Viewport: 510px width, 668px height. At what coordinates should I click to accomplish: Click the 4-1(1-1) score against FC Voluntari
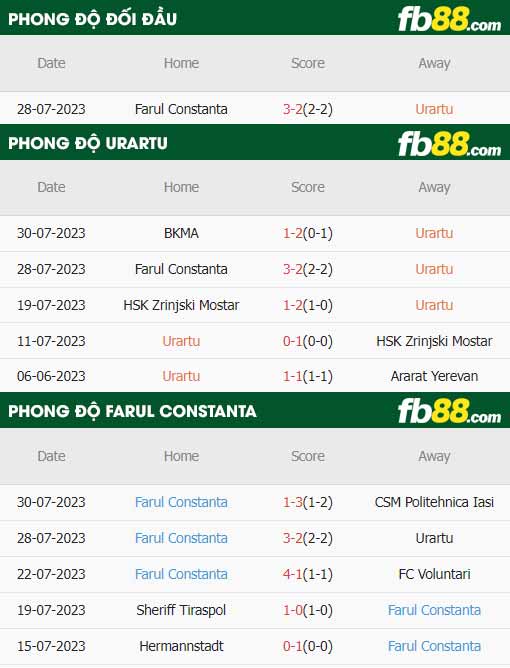(x=308, y=574)
